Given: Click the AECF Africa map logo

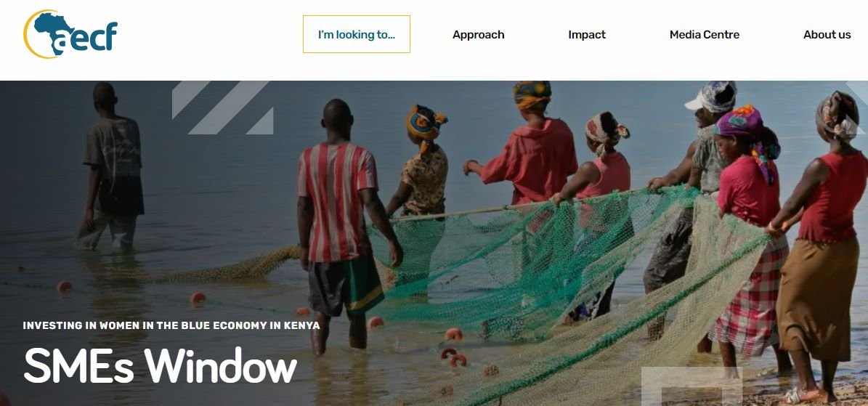Looking at the screenshot, I should (70, 34).
